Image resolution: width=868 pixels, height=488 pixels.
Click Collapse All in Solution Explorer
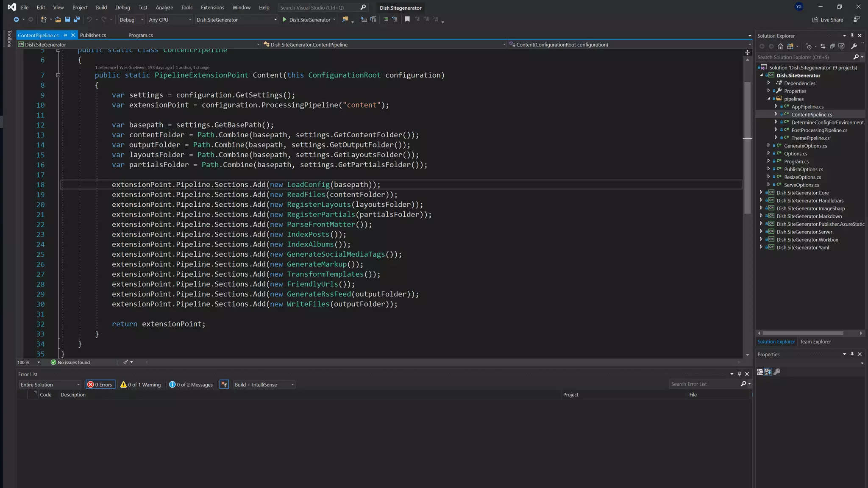click(x=832, y=47)
